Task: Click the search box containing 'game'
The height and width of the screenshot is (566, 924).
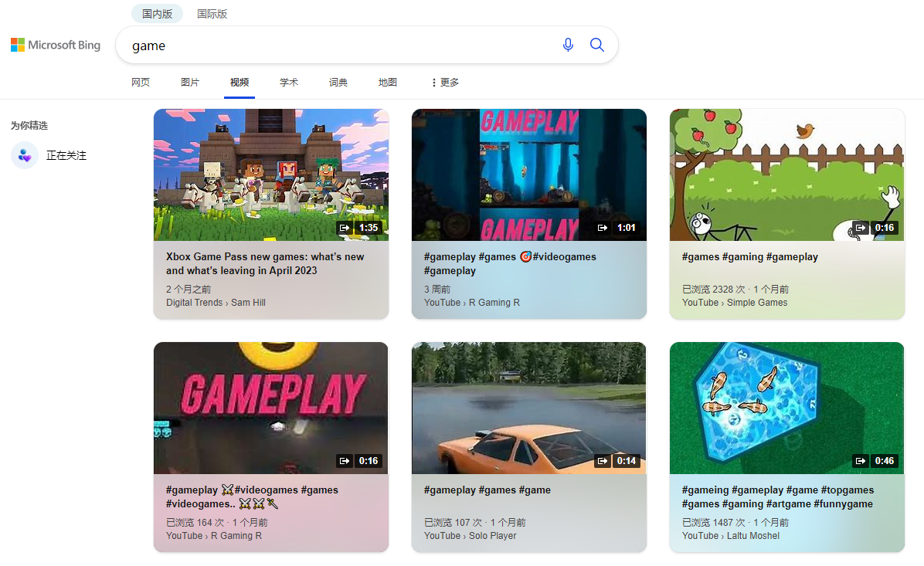Action: point(340,46)
